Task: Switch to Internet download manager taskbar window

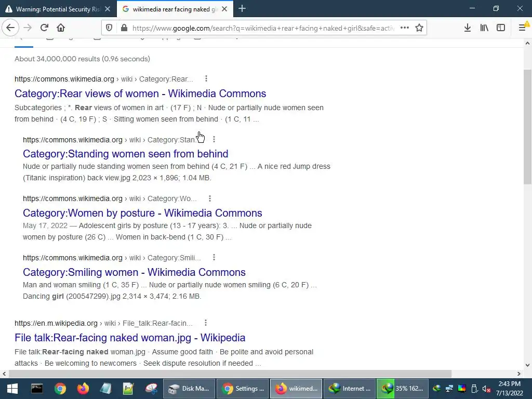Action: pyautogui.click(x=350, y=389)
